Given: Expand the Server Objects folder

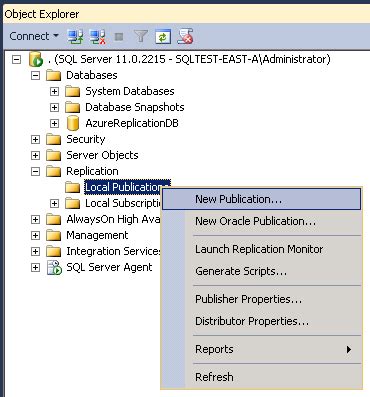Looking at the screenshot, I should pos(35,155).
